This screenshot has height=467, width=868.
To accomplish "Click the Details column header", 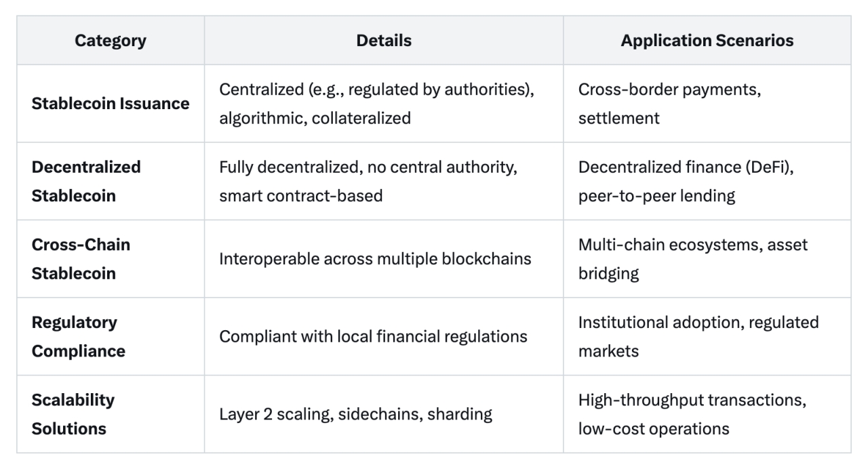I will coord(384,41).
